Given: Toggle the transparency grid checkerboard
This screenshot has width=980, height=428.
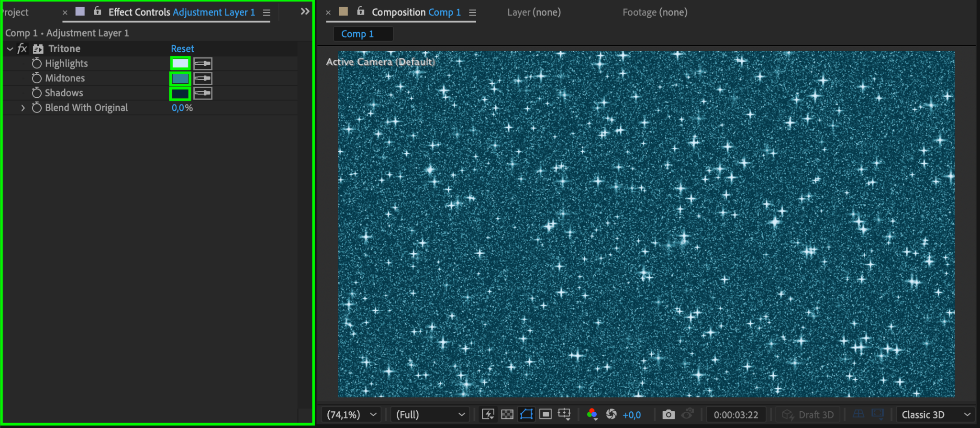Looking at the screenshot, I should (x=507, y=415).
